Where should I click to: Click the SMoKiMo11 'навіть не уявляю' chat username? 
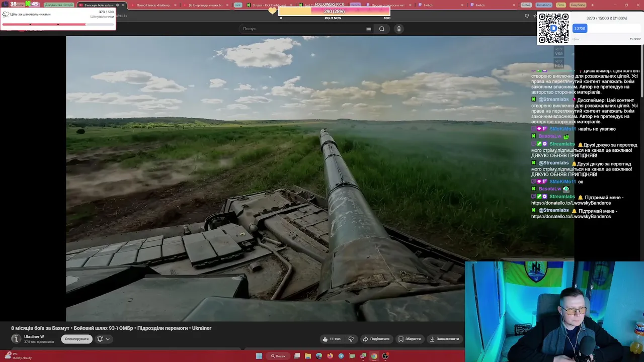coord(562,129)
